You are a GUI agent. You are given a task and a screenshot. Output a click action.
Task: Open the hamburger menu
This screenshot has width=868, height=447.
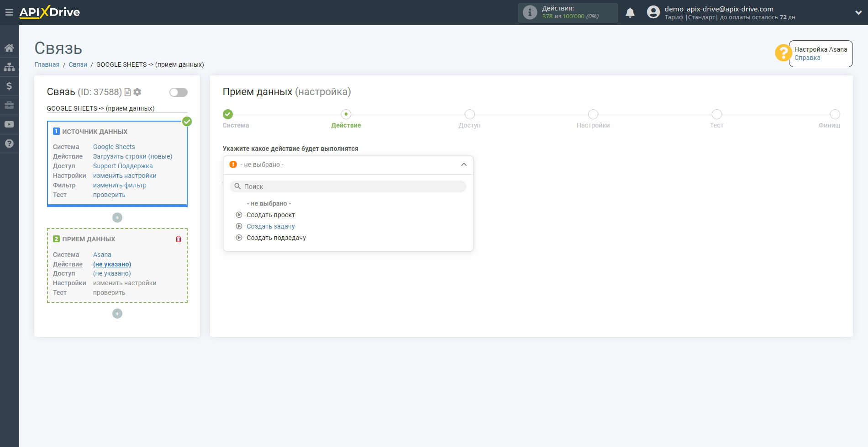point(9,12)
